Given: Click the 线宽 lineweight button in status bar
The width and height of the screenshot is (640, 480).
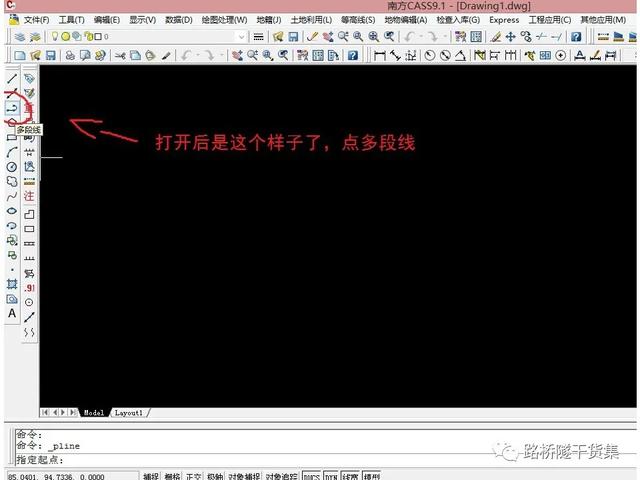Looking at the screenshot, I should tap(351, 476).
